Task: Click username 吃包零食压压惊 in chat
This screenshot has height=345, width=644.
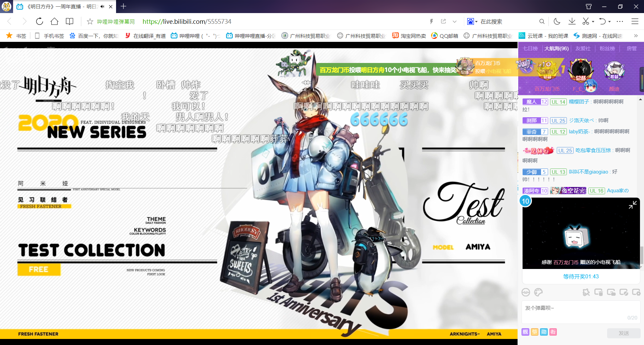Action: click(593, 150)
